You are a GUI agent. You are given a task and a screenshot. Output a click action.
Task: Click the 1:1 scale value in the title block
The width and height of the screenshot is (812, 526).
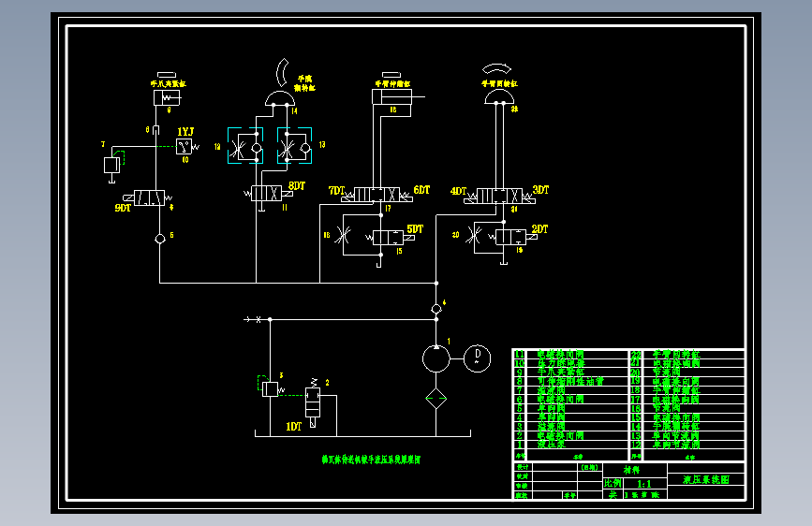644,484
